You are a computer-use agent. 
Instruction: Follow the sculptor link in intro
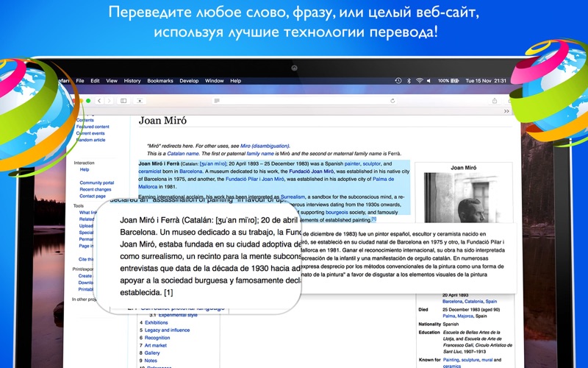[x=372, y=163]
